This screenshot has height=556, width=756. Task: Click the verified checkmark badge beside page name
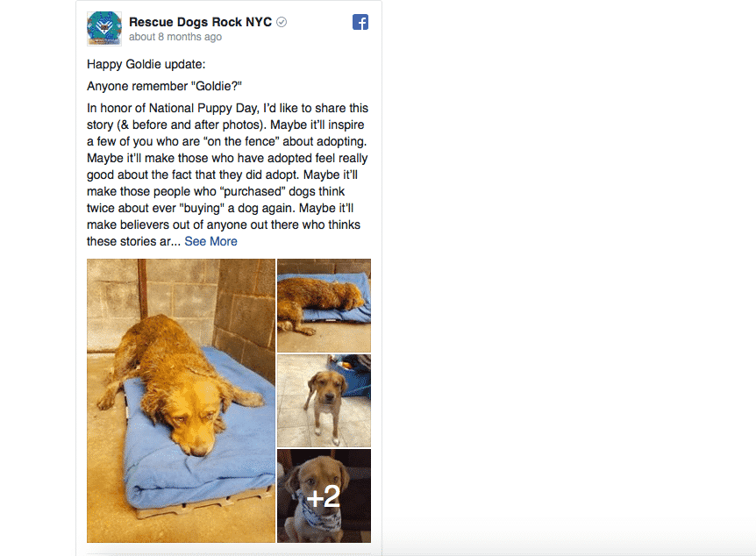click(x=282, y=22)
